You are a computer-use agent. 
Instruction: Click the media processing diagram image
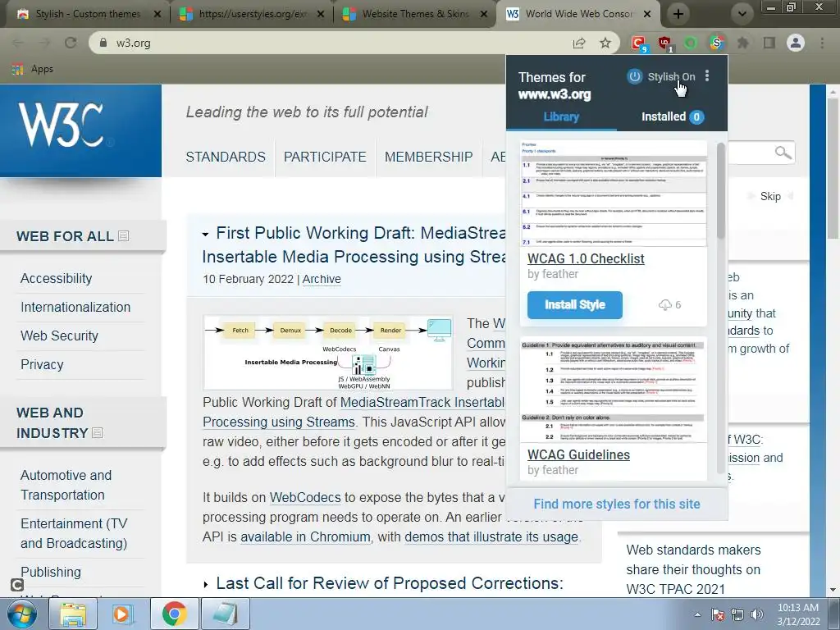(x=328, y=353)
